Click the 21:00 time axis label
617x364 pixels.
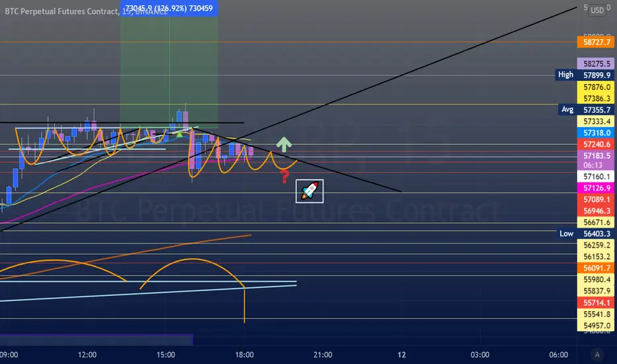coord(322,355)
